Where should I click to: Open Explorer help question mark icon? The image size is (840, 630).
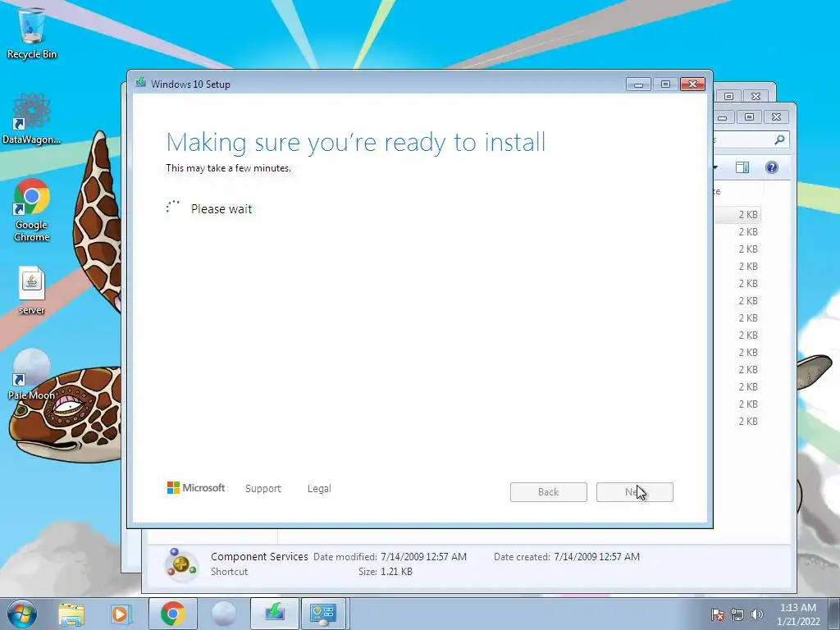771,167
